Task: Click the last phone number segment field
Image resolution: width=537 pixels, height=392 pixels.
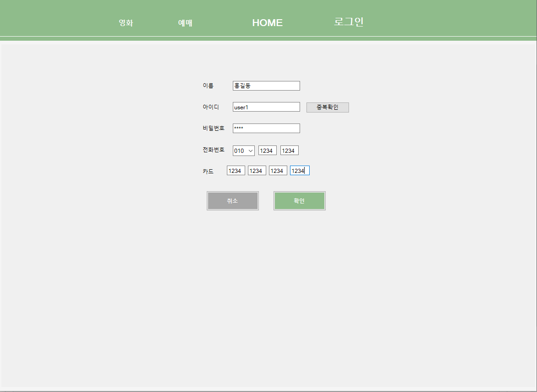Action: (289, 150)
